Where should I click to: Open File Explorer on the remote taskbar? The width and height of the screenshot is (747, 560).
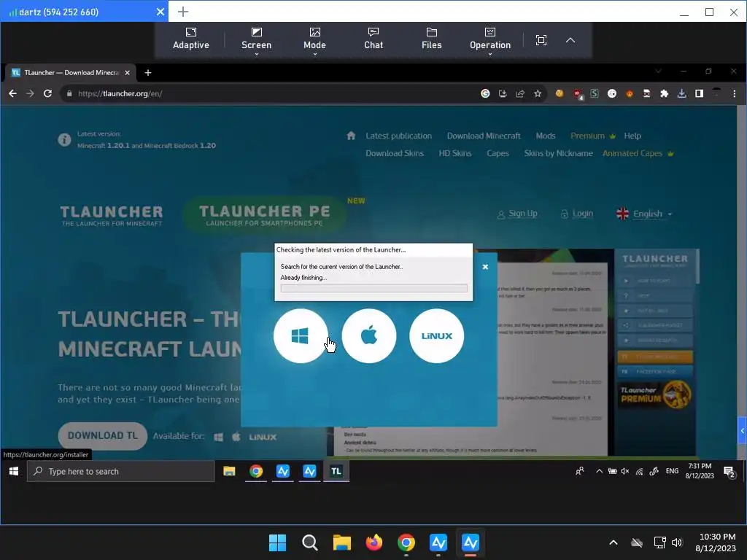[229, 471]
